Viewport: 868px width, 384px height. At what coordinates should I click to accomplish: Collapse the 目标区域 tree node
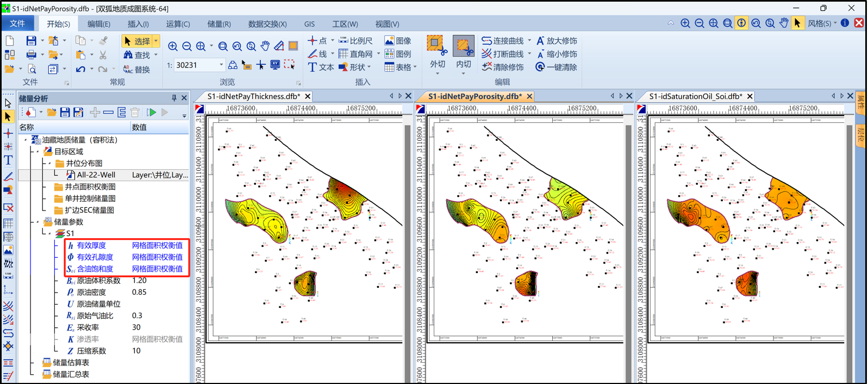click(x=37, y=152)
